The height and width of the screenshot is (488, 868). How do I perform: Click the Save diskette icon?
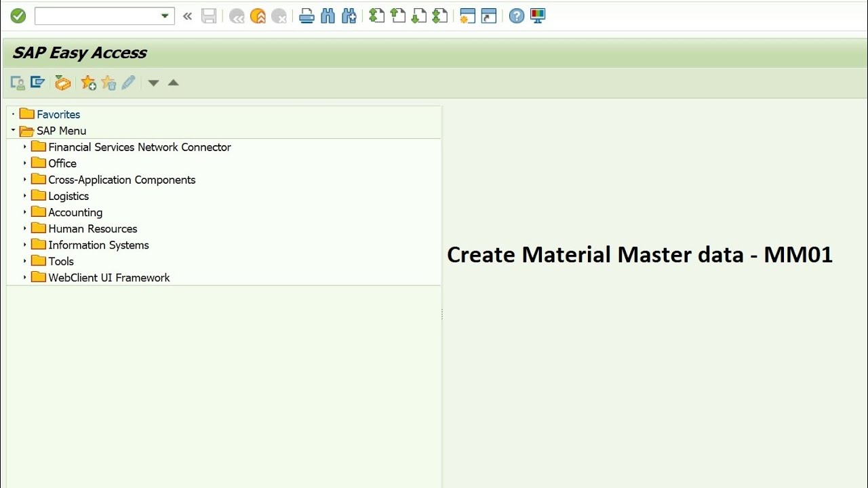click(209, 16)
